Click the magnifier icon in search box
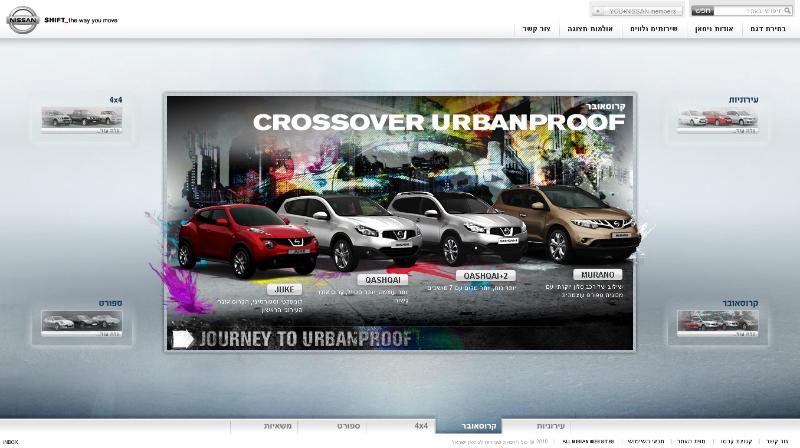Screen dimensions: 800x448 (x=787, y=11)
